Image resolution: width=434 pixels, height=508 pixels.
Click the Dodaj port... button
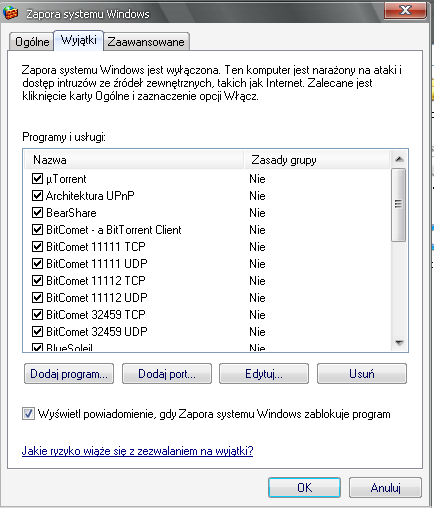167,374
